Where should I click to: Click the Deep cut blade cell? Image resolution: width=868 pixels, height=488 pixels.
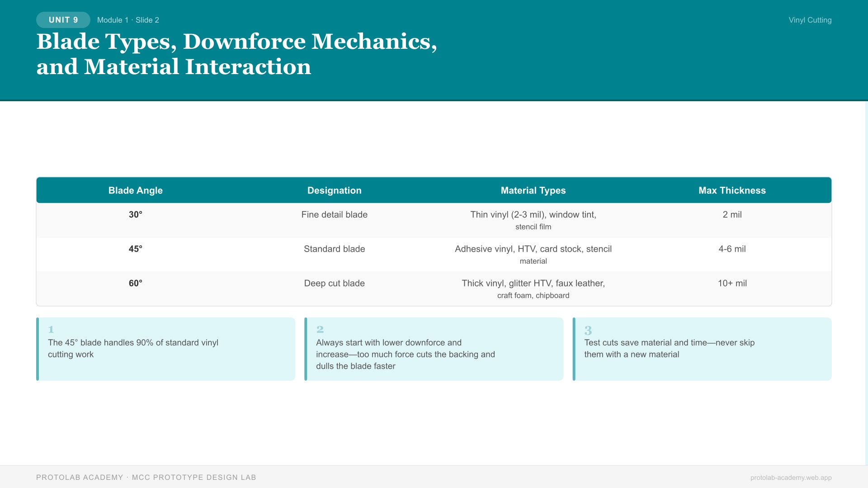[334, 283]
